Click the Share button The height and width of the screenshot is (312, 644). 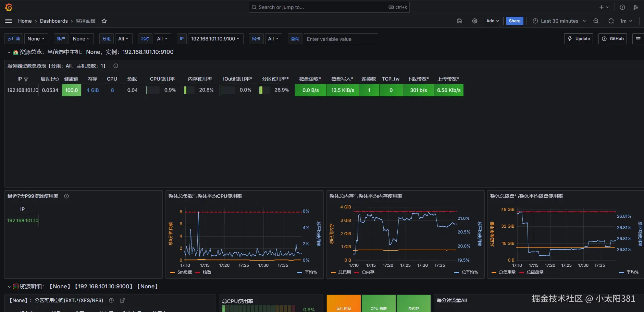tap(515, 21)
